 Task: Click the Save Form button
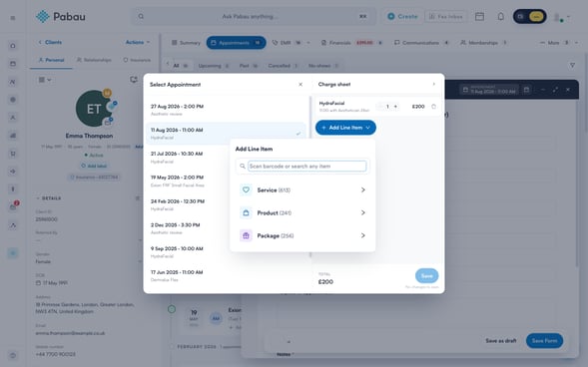544,340
